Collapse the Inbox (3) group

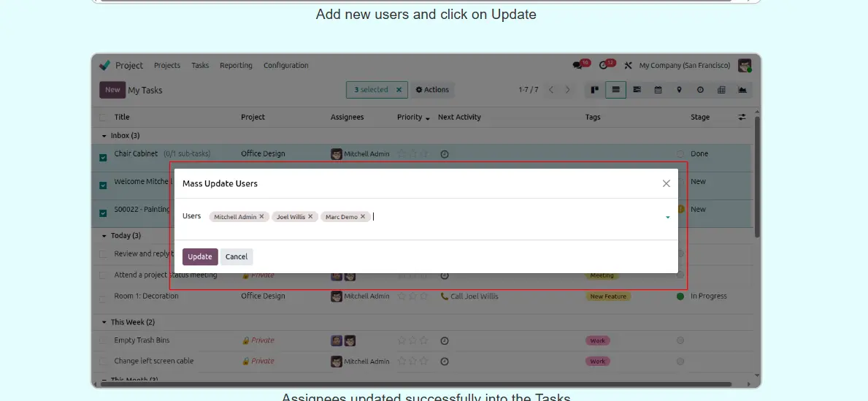click(104, 136)
